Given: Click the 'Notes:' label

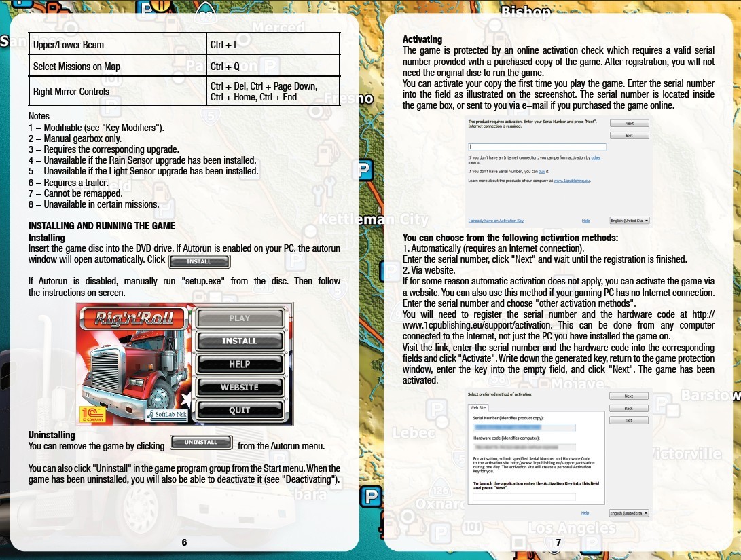Looking at the screenshot, I should [x=39, y=116].
